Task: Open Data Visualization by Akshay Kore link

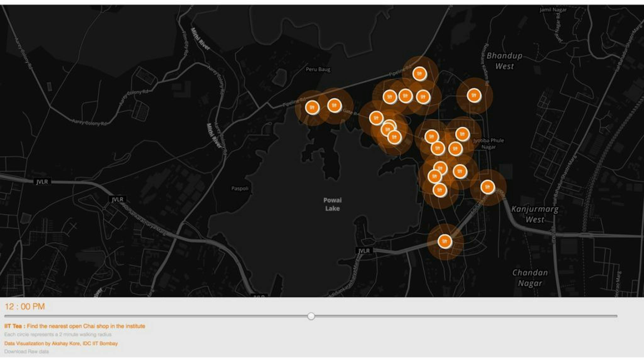Action: coord(61,343)
